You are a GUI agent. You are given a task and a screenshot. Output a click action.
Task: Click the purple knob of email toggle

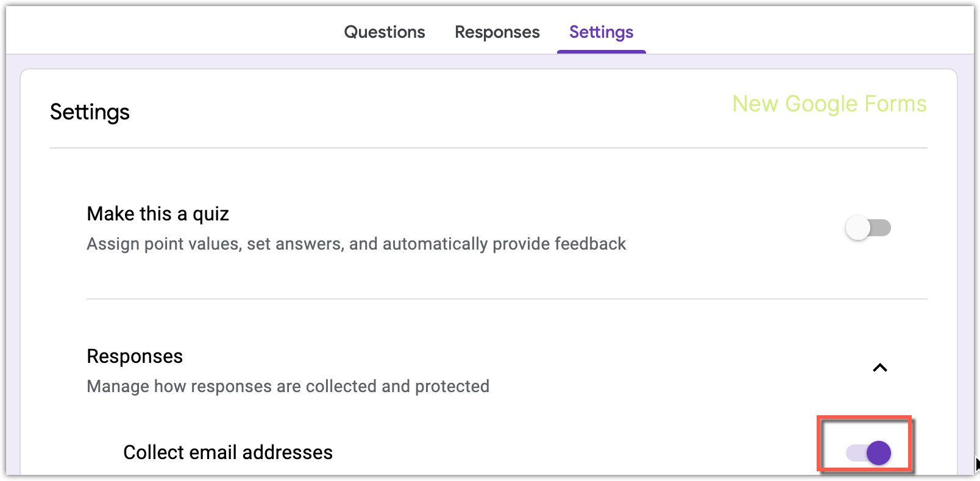(x=879, y=453)
